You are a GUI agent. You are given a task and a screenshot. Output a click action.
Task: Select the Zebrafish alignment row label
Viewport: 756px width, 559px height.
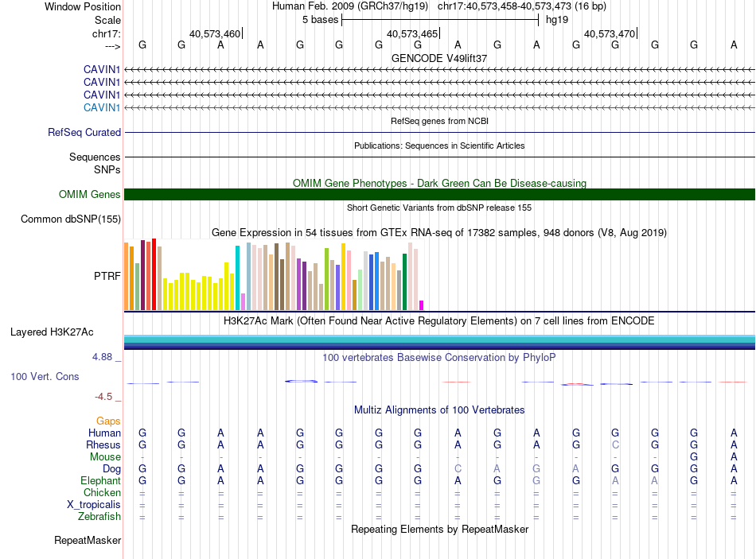click(99, 517)
